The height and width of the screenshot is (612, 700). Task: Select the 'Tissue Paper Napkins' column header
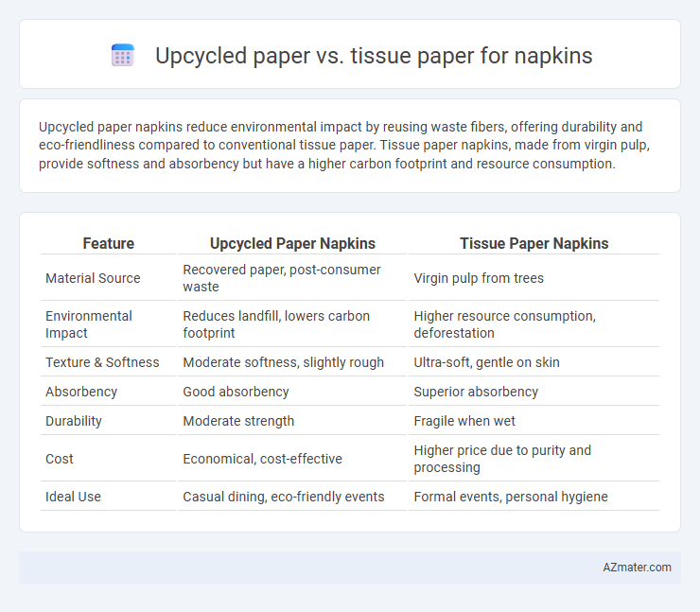click(x=534, y=243)
